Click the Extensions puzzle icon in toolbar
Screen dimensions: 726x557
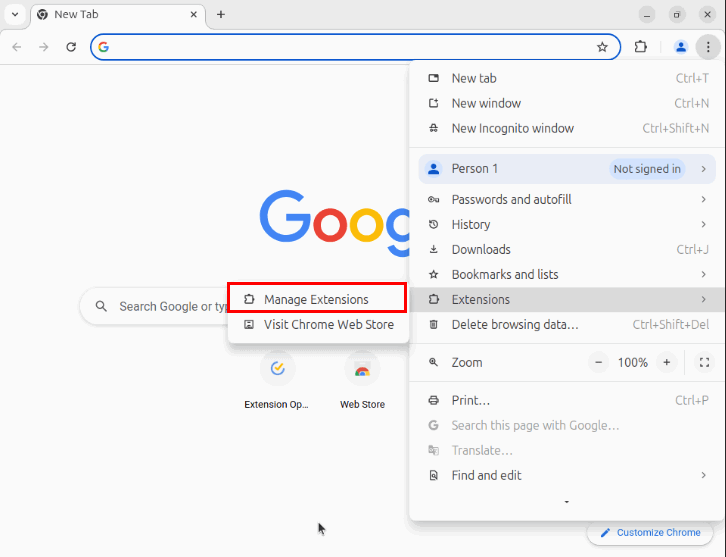(x=640, y=47)
